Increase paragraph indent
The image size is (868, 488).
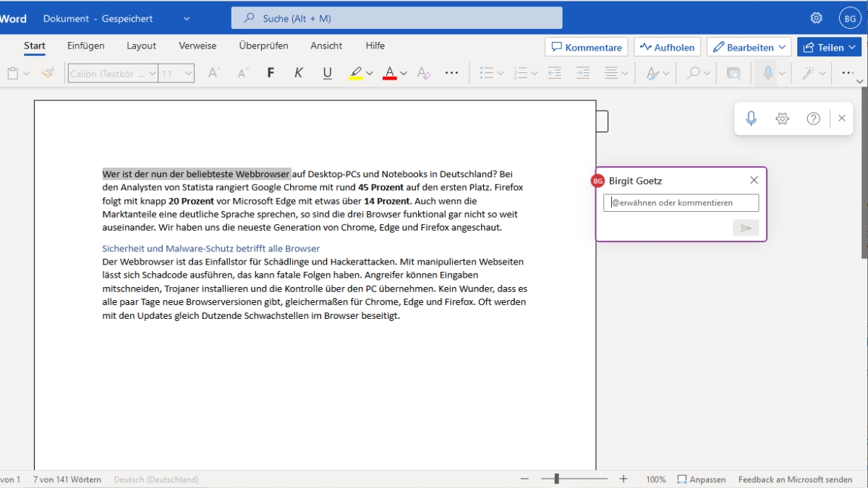(583, 73)
